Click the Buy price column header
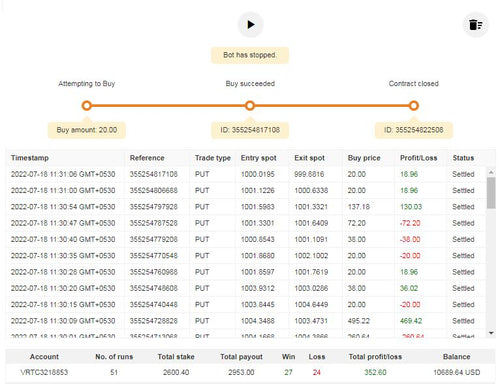 click(364, 158)
